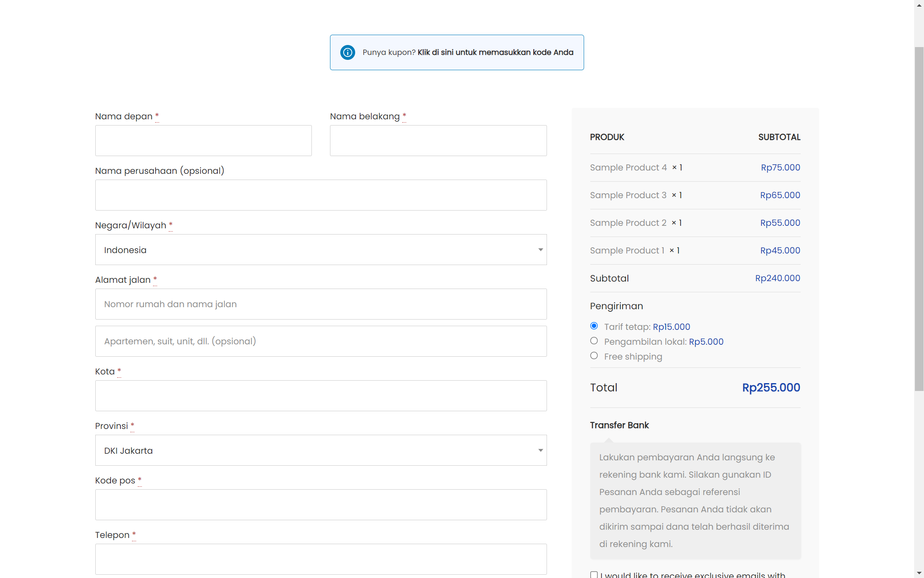Click into the Kota input field
Image resolution: width=924 pixels, height=578 pixels.
321,396
